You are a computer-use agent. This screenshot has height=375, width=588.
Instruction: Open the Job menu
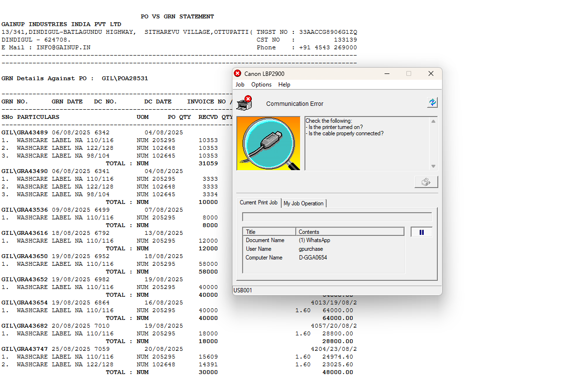pos(240,85)
